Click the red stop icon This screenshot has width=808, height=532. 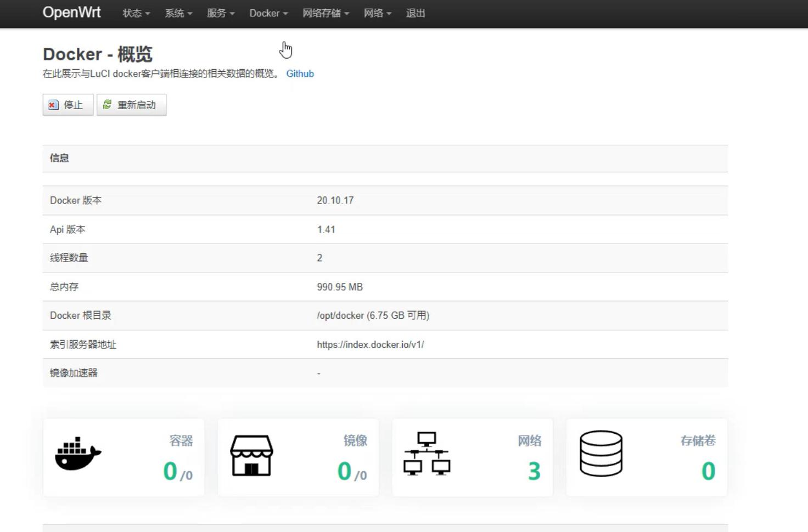click(x=53, y=105)
